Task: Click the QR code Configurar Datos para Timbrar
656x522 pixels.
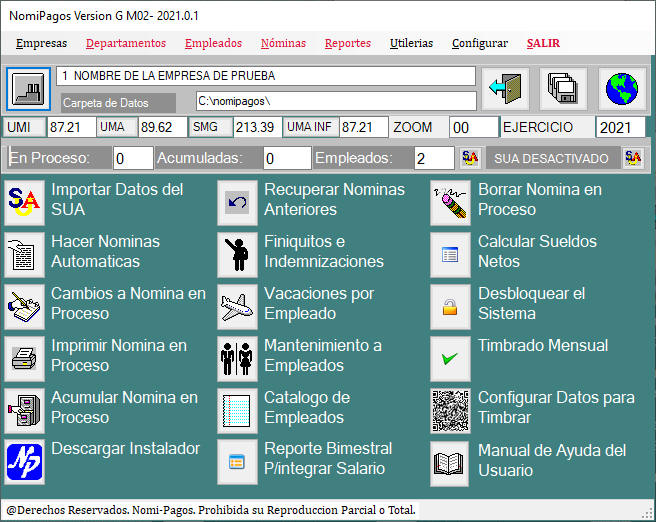Action: point(451,408)
